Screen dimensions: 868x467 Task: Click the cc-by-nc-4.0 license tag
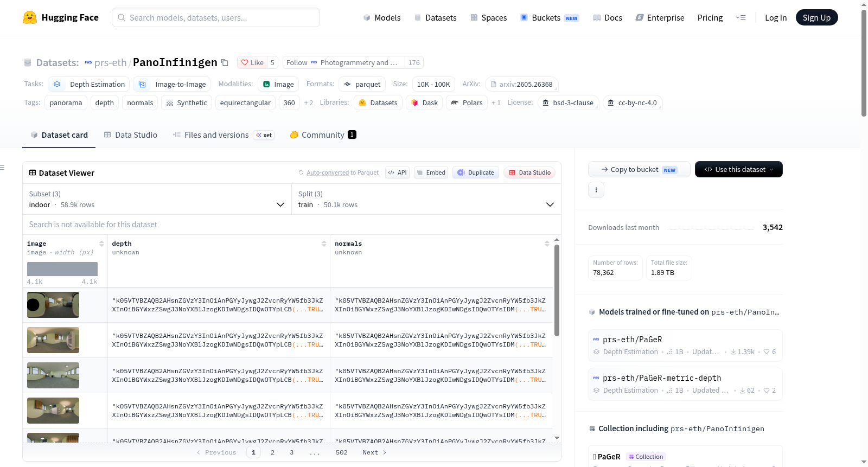[632, 103]
